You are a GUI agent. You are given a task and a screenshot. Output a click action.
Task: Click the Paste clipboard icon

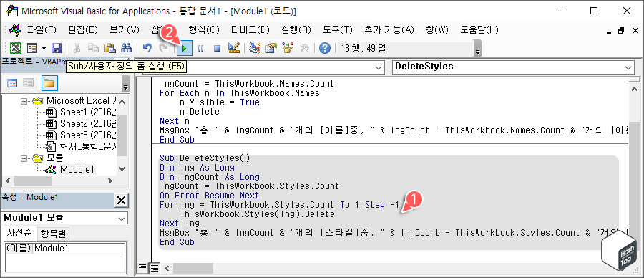(109, 48)
